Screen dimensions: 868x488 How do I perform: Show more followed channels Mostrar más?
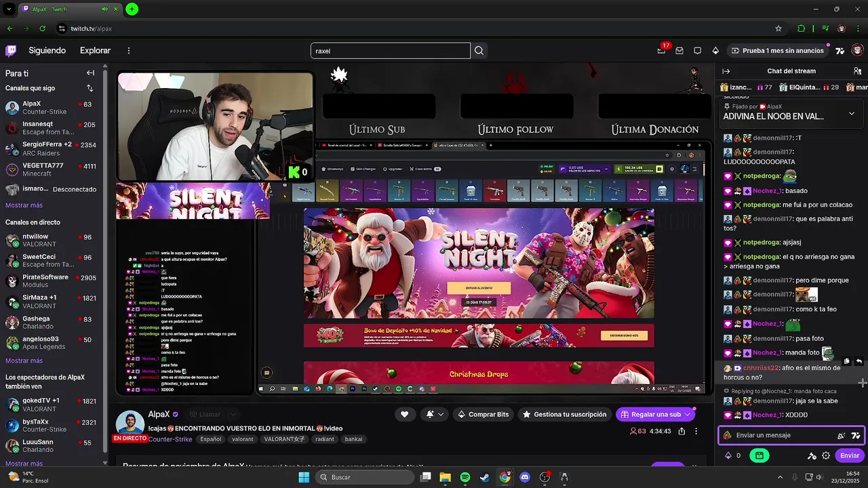tap(24, 205)
